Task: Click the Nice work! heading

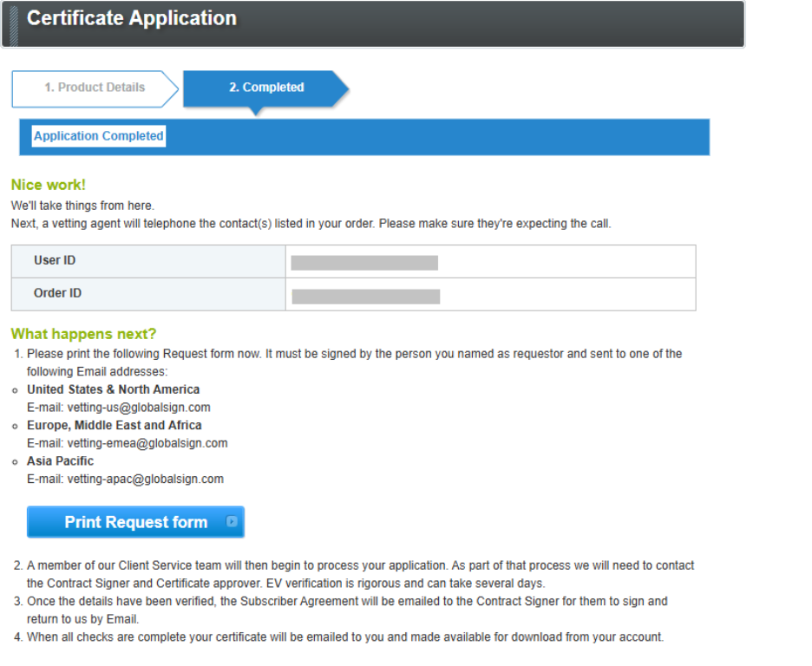Action: [x=49, y=185]
